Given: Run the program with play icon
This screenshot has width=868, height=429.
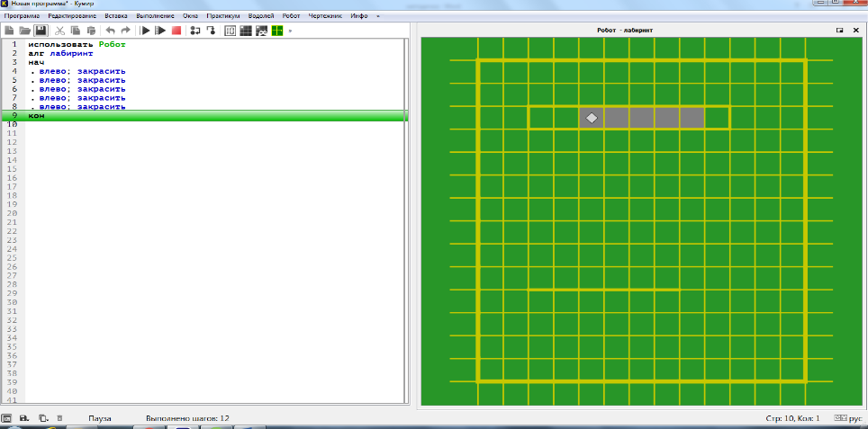Looking at the screenshot, I should coord(145,31).
